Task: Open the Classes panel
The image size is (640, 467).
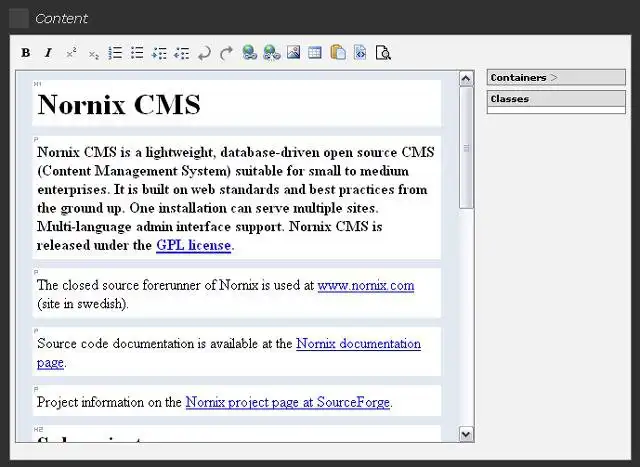Action: tap(556, 99)
